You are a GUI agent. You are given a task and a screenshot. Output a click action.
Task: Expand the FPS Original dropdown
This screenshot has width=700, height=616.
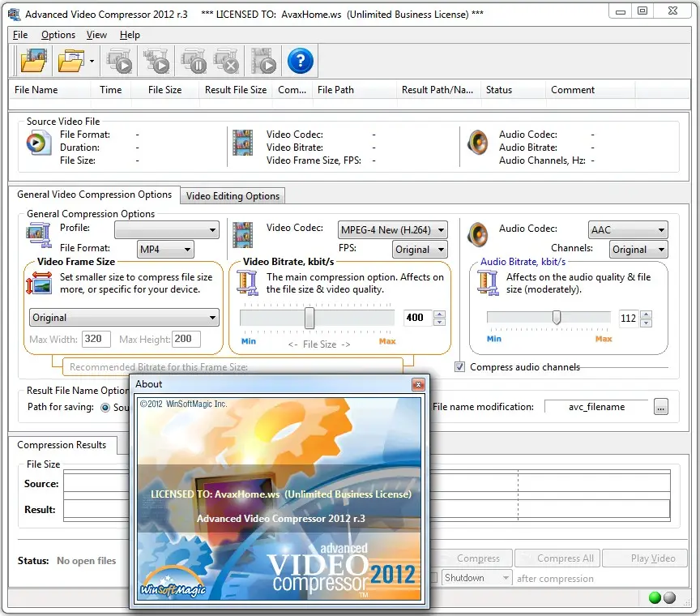(x=420, y=250)
